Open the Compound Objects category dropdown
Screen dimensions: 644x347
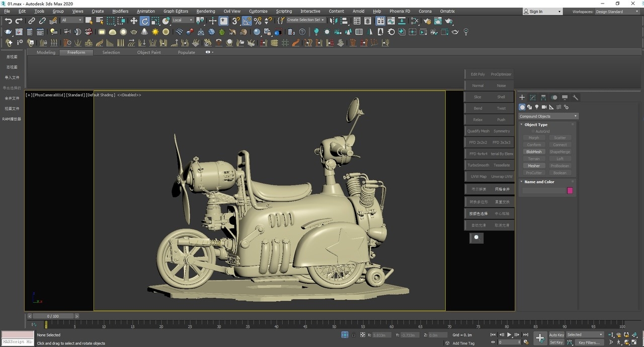point(548,116)
